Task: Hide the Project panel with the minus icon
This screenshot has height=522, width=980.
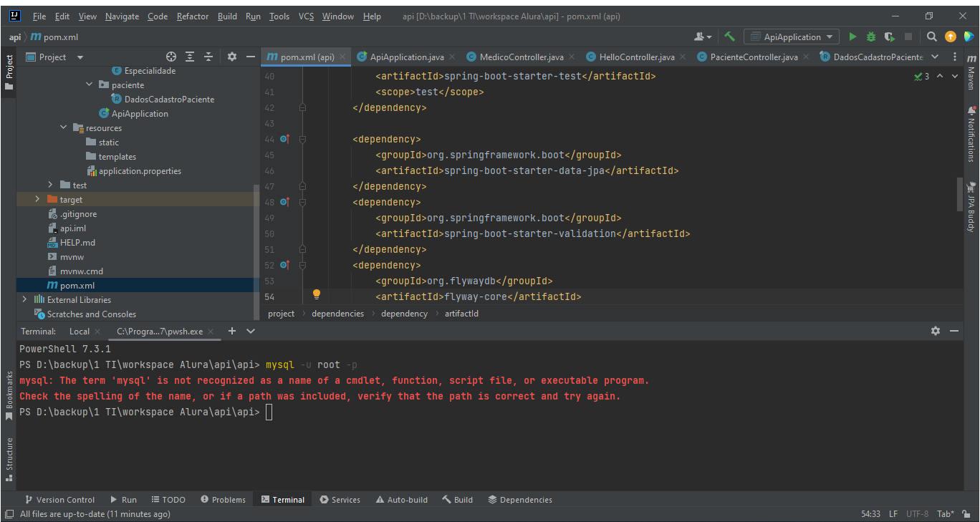Action: pos(250,57)
